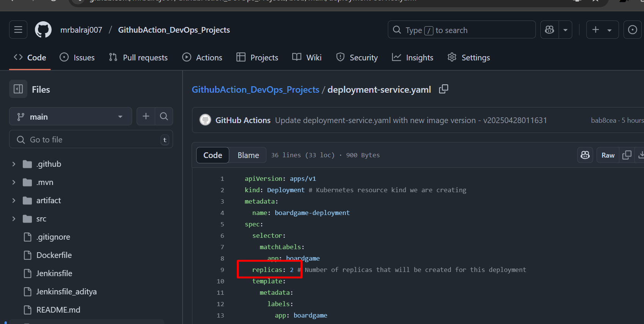Select the Code view toggle
This screenshot has width=644, height=324.
tap(213, 155)
